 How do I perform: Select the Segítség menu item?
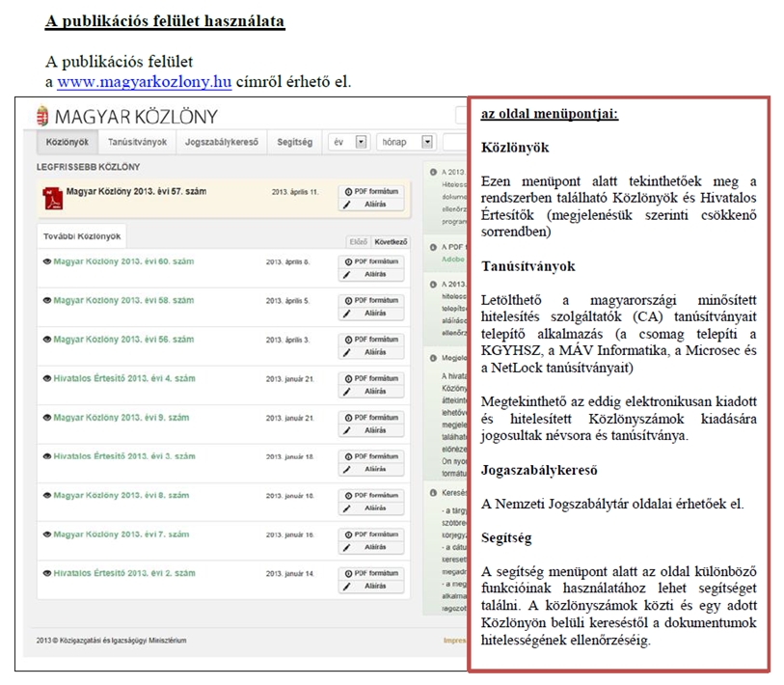(294, 142)
